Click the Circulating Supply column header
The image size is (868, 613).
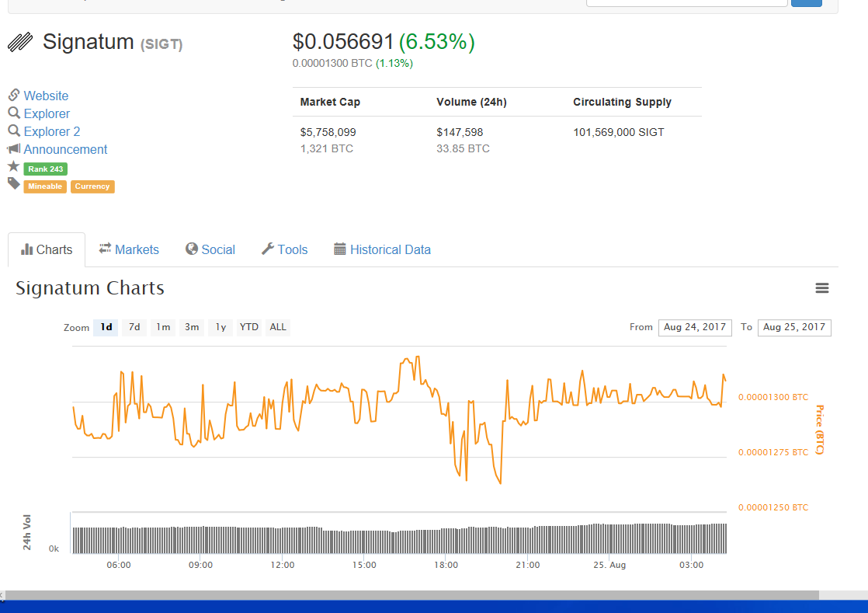622,102
